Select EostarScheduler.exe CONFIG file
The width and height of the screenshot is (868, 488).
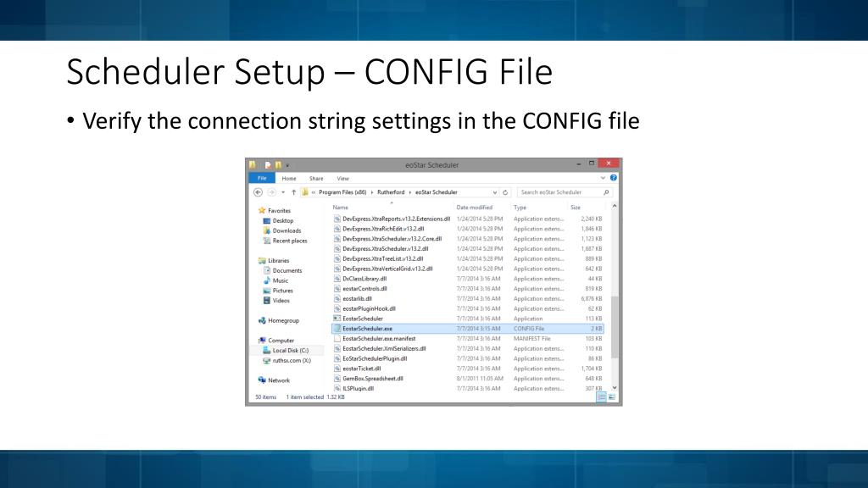tap(468, 329)
